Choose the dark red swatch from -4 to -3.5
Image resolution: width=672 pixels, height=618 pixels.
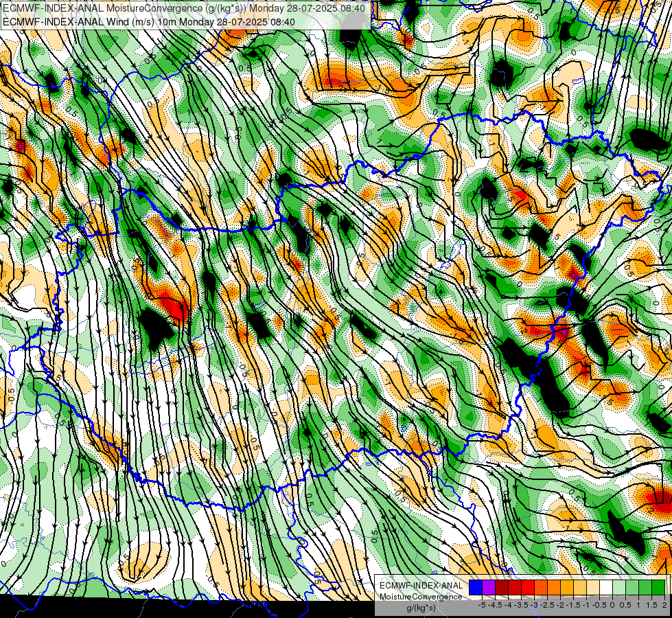[515, 588]
